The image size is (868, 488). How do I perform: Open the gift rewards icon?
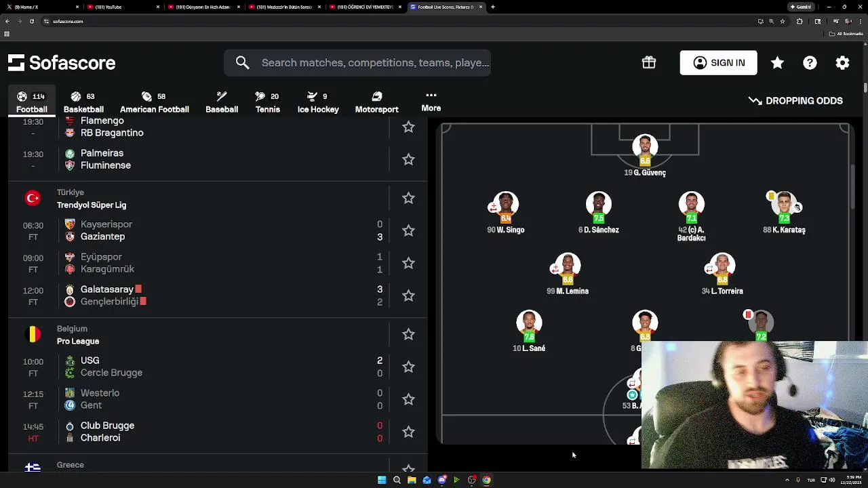coord(649,62)
